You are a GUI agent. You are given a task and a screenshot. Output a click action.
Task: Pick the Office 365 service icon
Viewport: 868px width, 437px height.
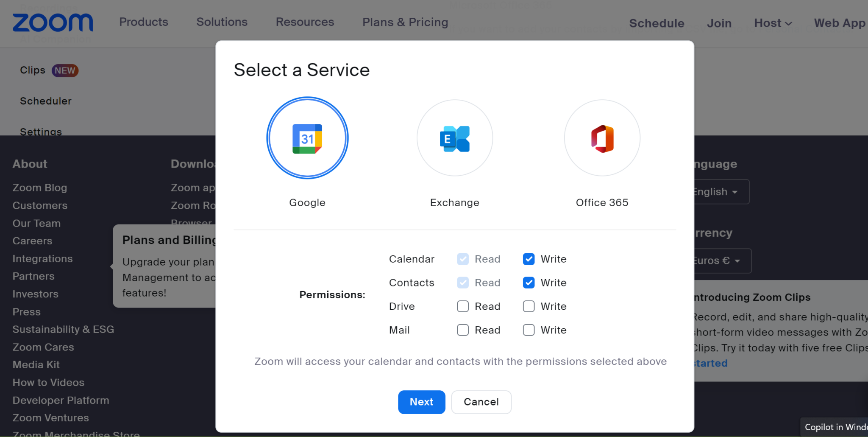pos(602,138)
